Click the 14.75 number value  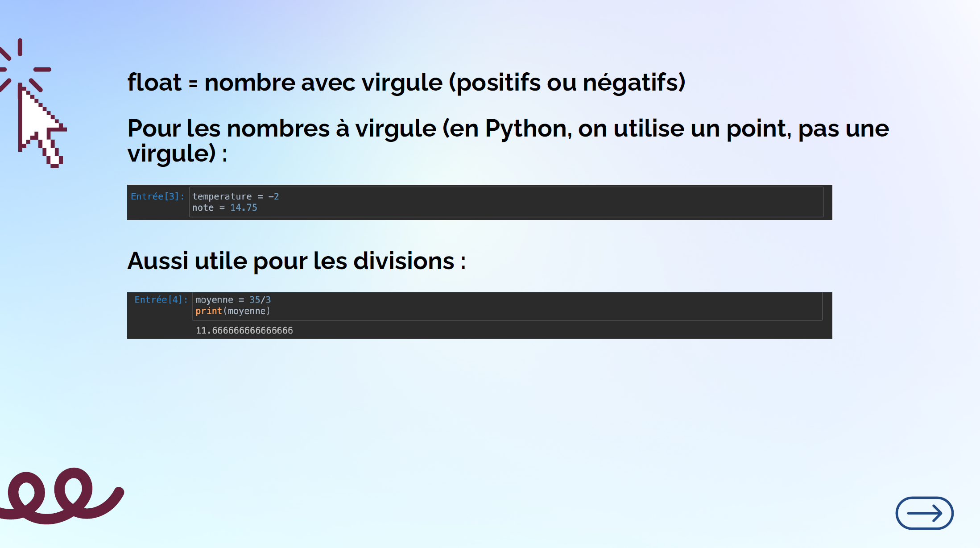(x=244, y=208)
